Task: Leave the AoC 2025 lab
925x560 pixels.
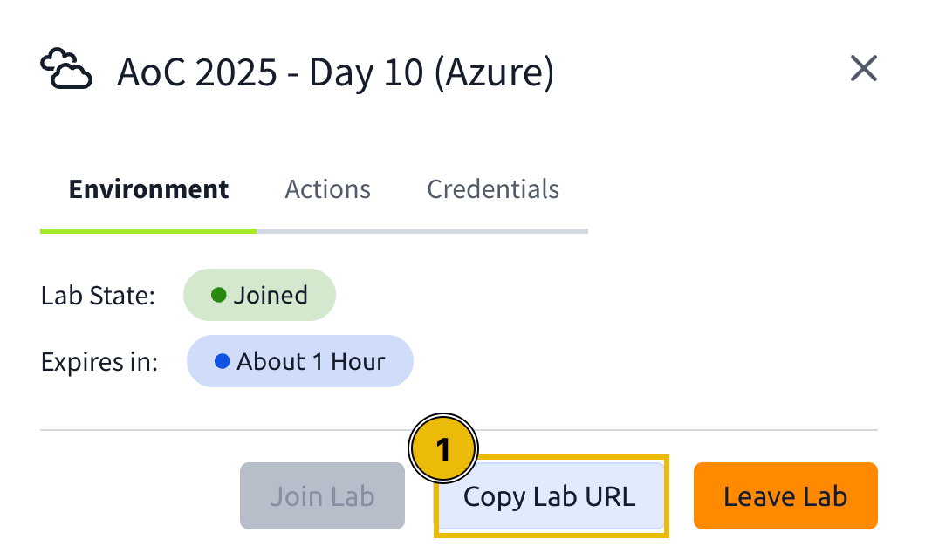Action: tap(785, 495)
